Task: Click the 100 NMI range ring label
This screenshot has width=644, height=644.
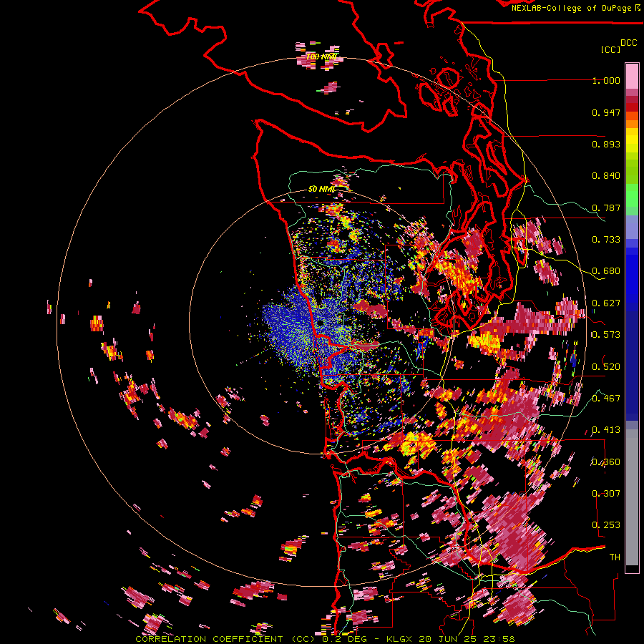Action: pos(322,57)
